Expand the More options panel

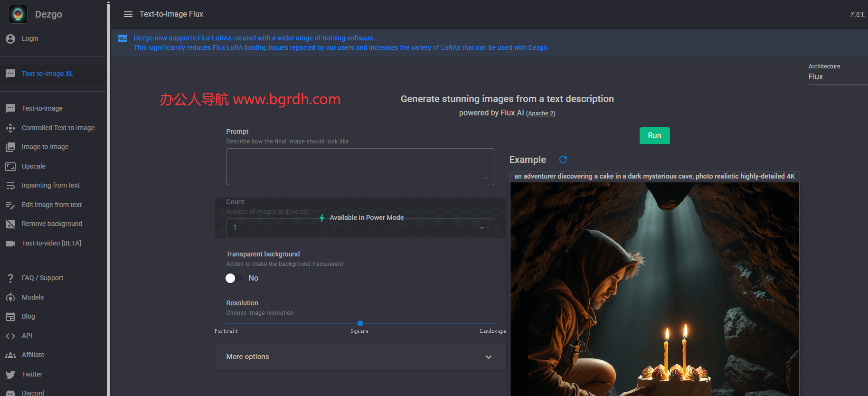coord(360,357)
